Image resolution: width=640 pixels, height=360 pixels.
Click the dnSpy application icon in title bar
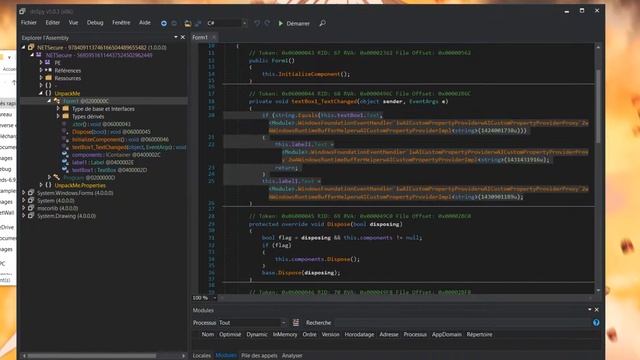(22, 11)
